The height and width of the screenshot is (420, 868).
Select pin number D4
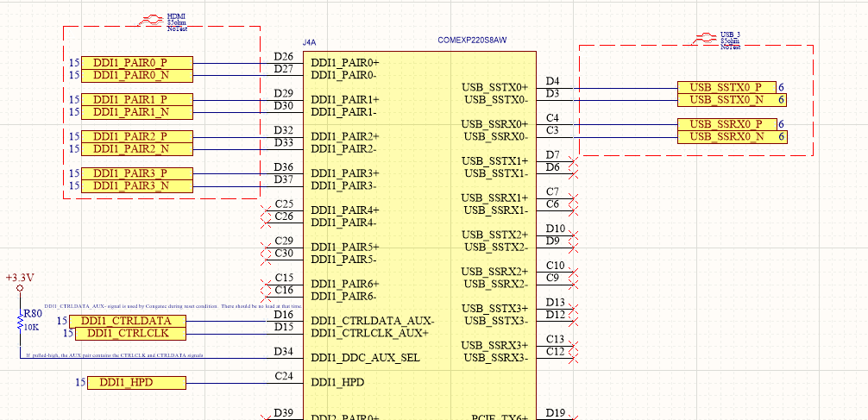(552, 81)
